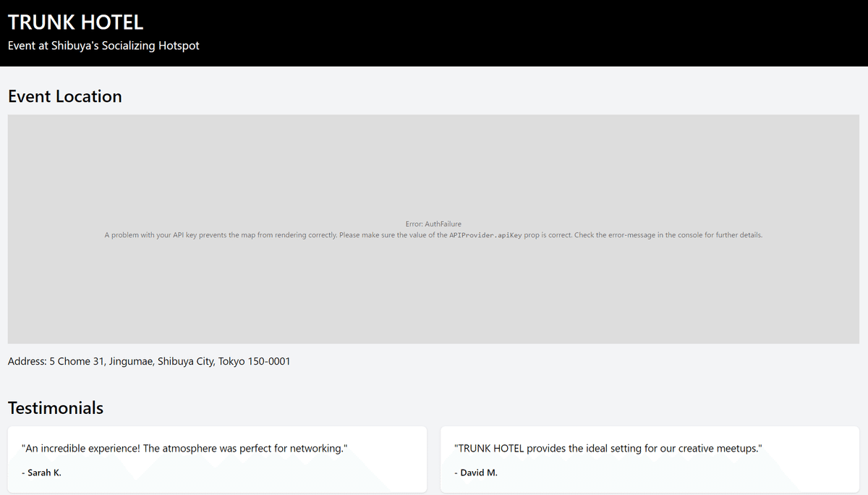Select the Event Location heading
868x495 pixels.
pyautogui.click(x=65, y=96)
